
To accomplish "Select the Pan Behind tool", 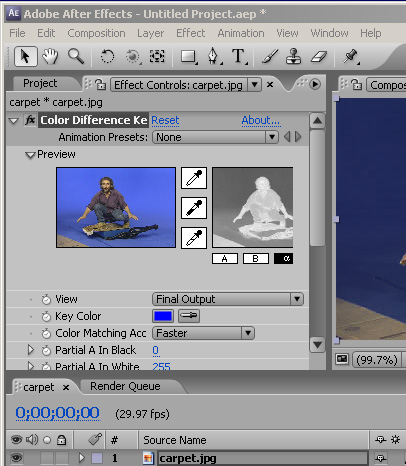I will pos(157,56).
